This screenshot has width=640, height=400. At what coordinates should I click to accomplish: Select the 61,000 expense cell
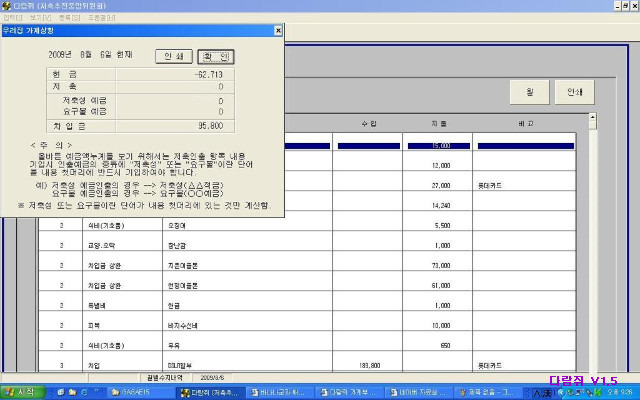438,286
